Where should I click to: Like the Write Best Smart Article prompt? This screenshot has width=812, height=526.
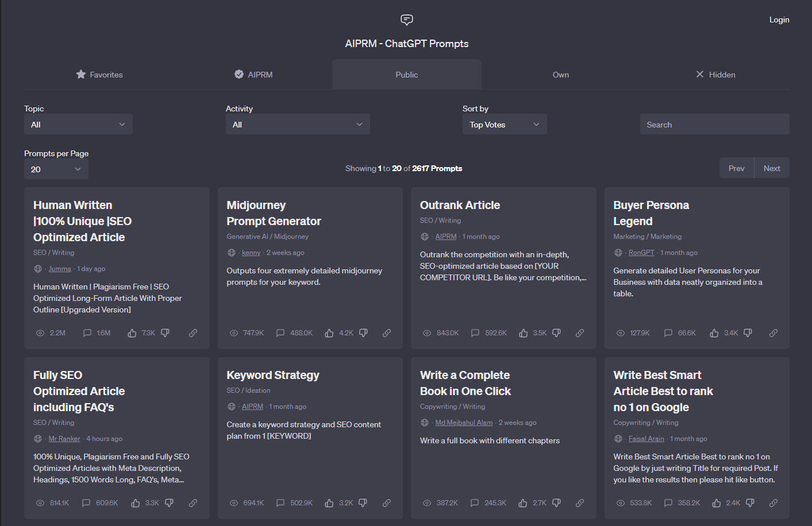[717, 503]
